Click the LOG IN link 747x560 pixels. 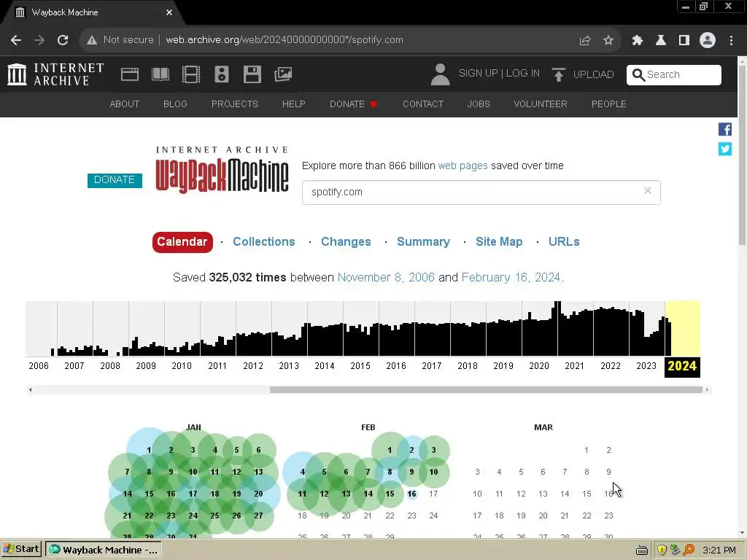click(522, 73)
